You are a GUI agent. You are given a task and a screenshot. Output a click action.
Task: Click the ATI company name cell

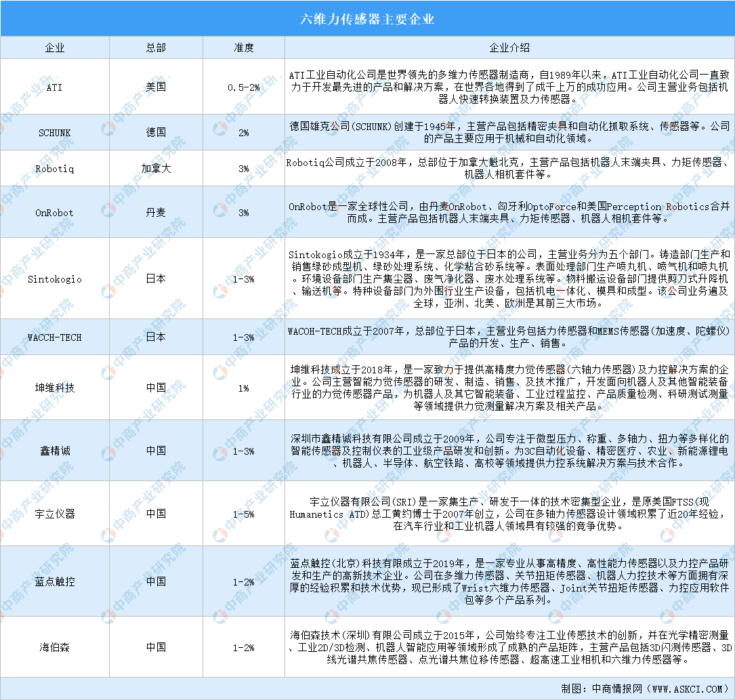tap(55, 87)
